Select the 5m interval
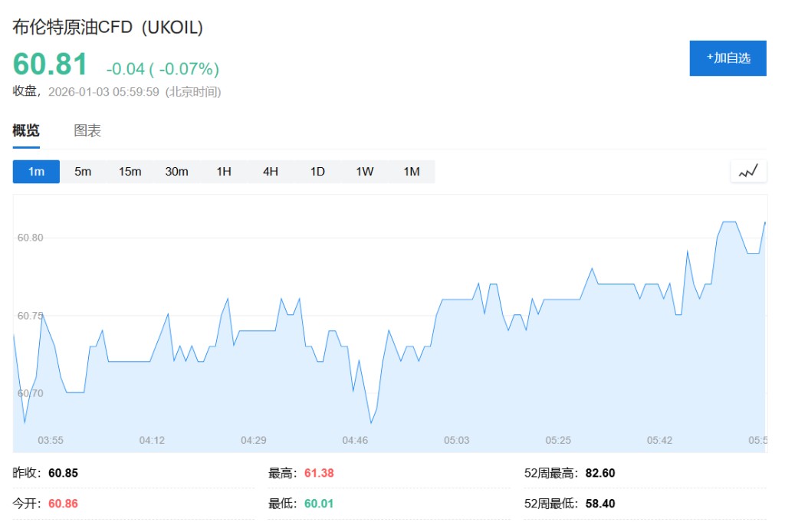This screenshot has width=785, height=532. click(83, 172)
